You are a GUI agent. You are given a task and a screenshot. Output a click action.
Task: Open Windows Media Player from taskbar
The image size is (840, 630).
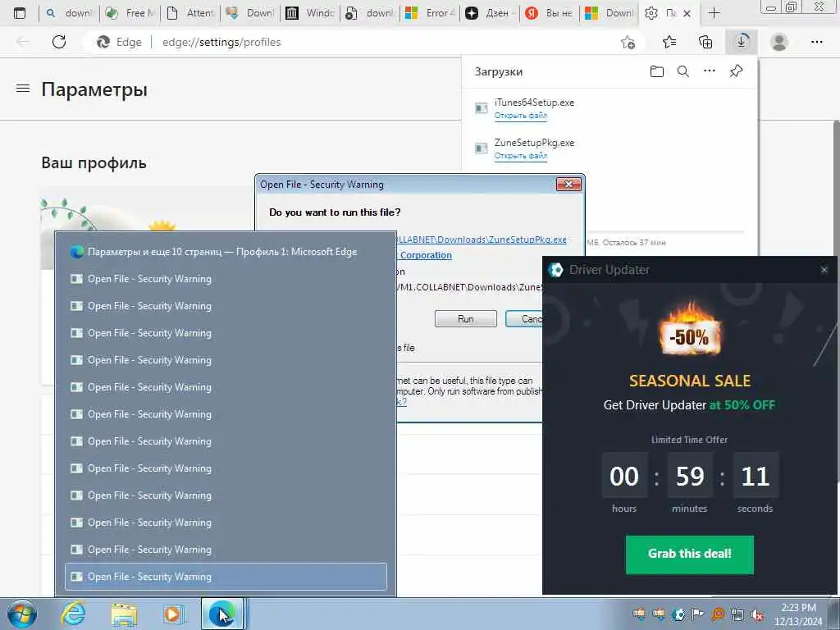coord(172,614)
